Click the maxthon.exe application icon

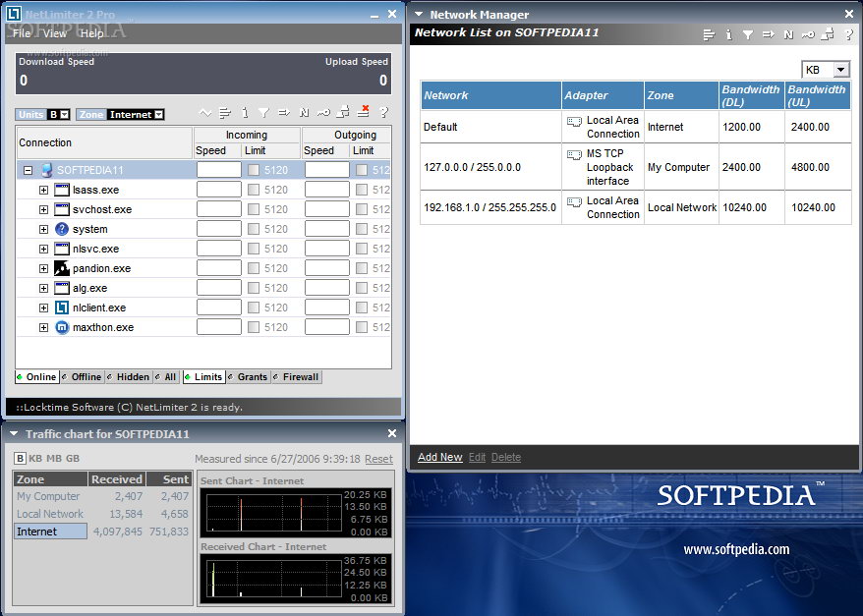coord(62,327)
